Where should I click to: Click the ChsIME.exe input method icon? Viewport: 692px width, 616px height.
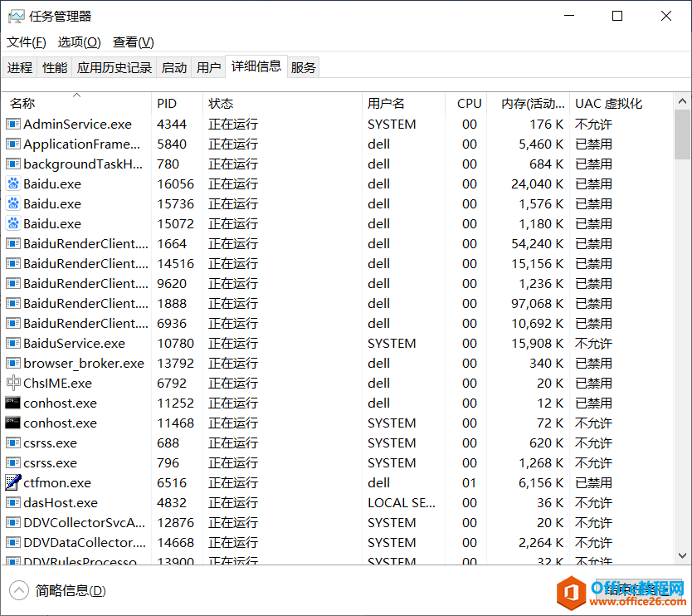point(13,383)
